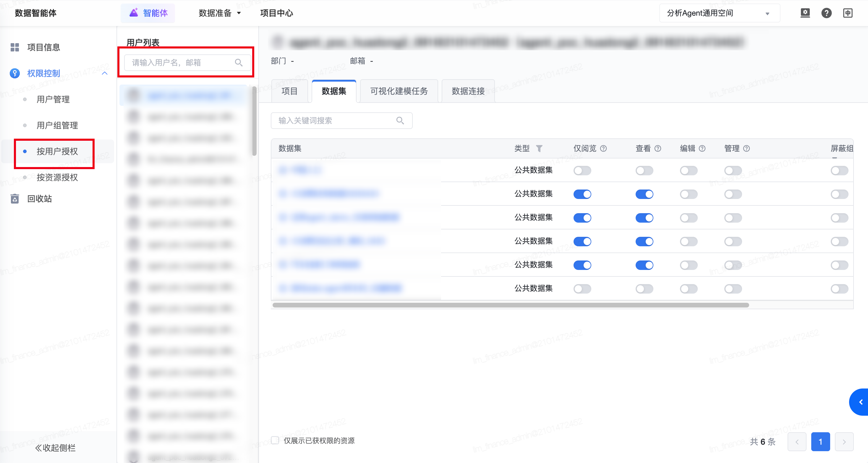Click the 管理 help tooltip icon
This screenshot has width=868, height=463.
pos(746,149)
